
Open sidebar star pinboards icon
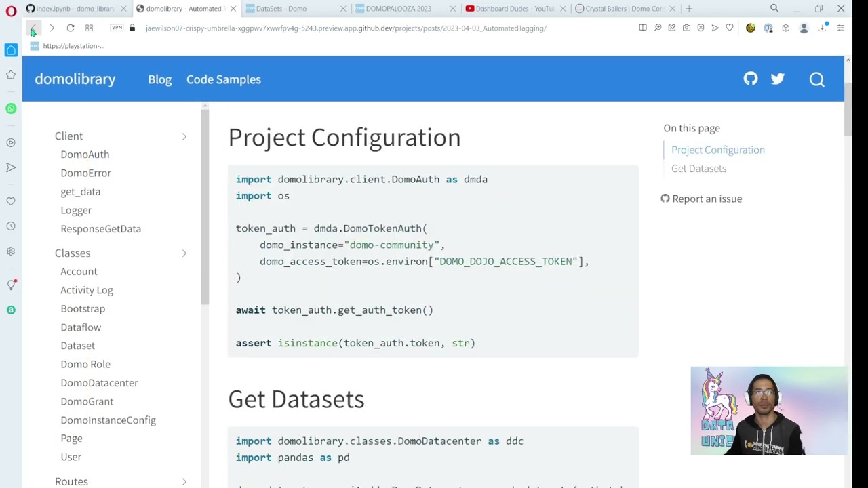tap(11, 75)
